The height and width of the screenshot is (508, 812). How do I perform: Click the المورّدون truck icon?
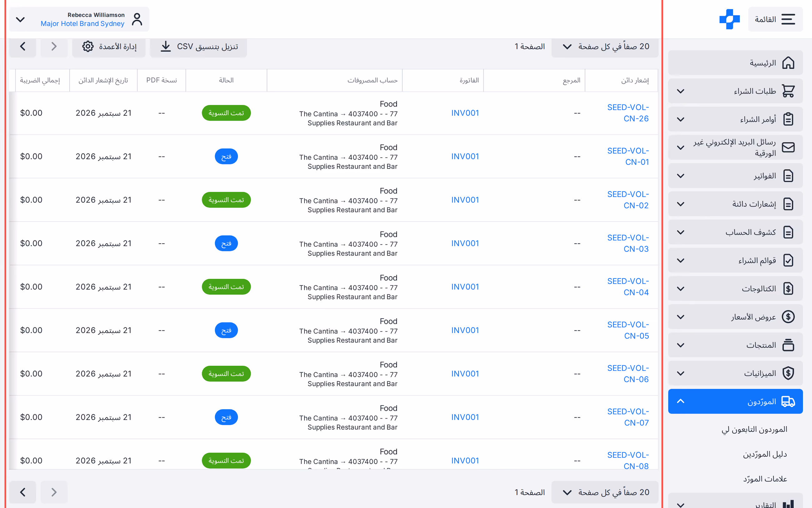[x=788, y=401]
